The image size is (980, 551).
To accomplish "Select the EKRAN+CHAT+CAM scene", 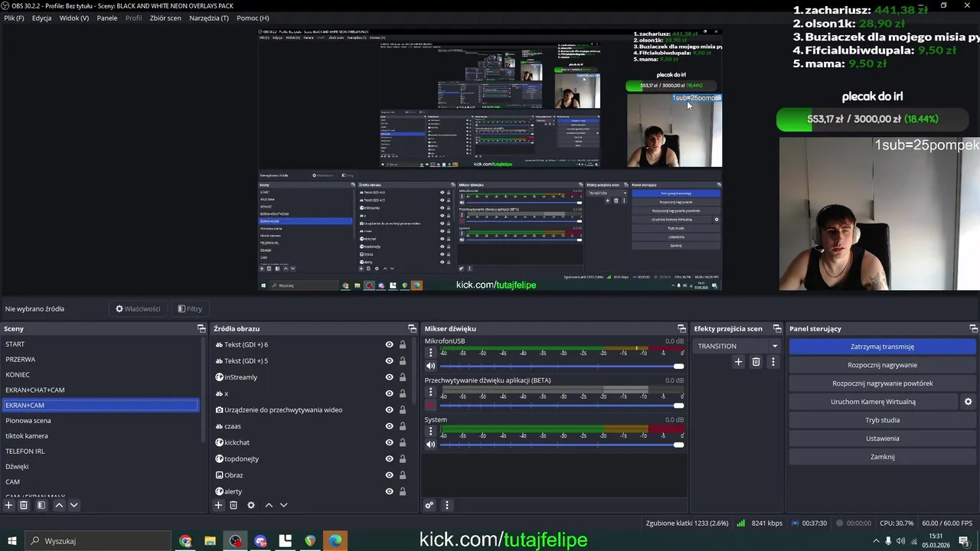I will pos(100,390).
